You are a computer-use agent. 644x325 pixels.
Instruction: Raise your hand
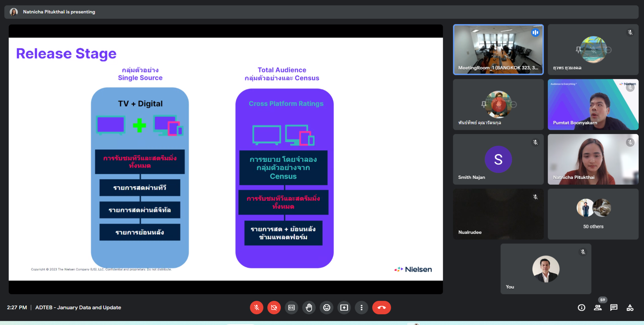309,307
